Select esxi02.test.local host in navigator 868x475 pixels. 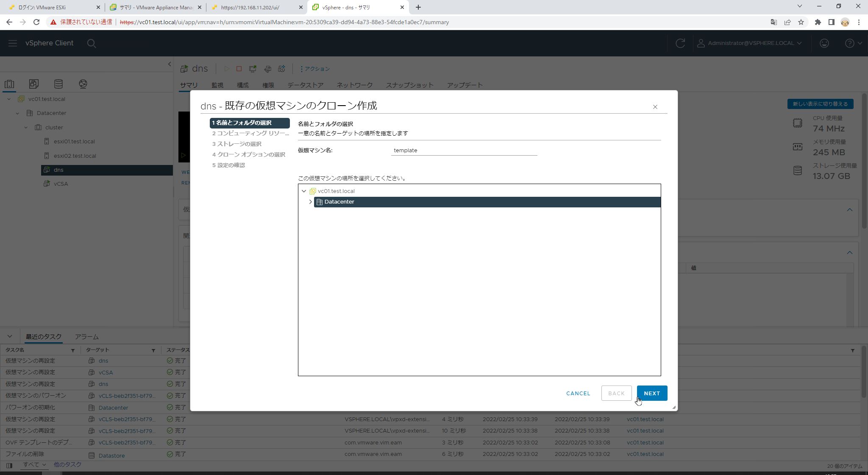(x=75, y=156)
